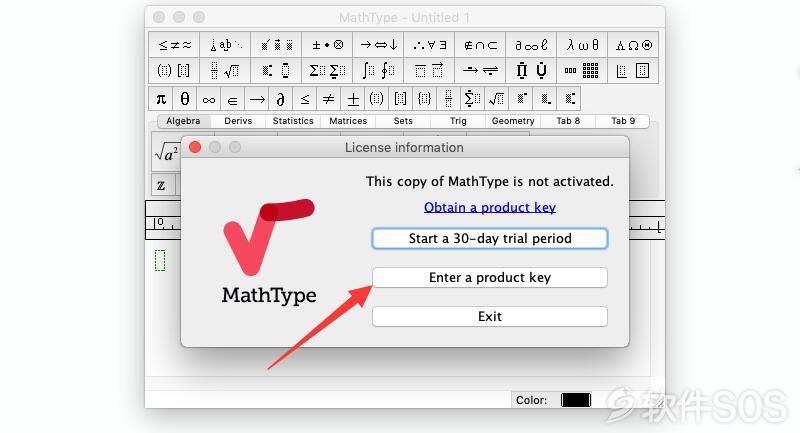The width and height of the screenshot is (800, 433).
Task: Open the underbar and overbar templates palette
Action: pos(429,70)
